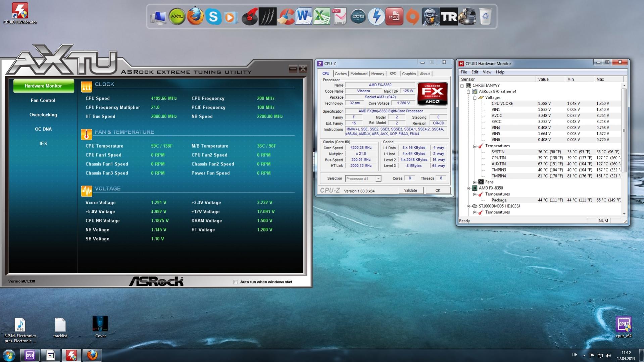The height and width of the screenshot is (362, 644).
Task: Open the truck simulator icon in the dock
Action: [x=467, y=16]
